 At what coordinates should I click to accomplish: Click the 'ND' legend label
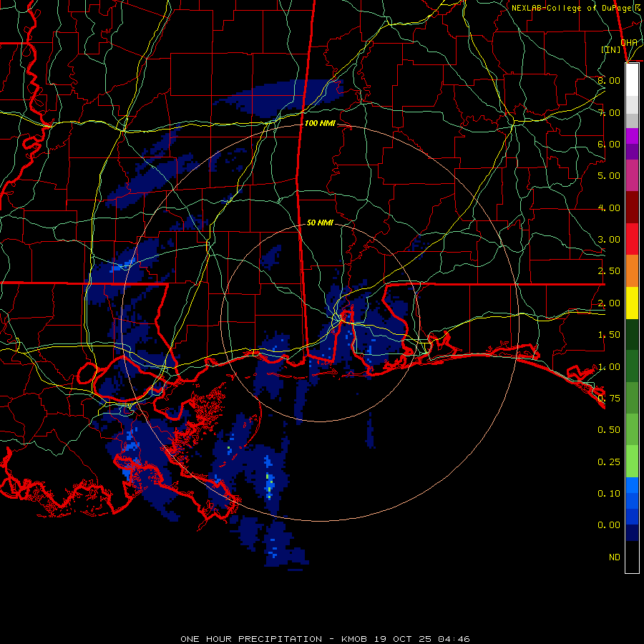pyautogui.click(x=615, y=557)
